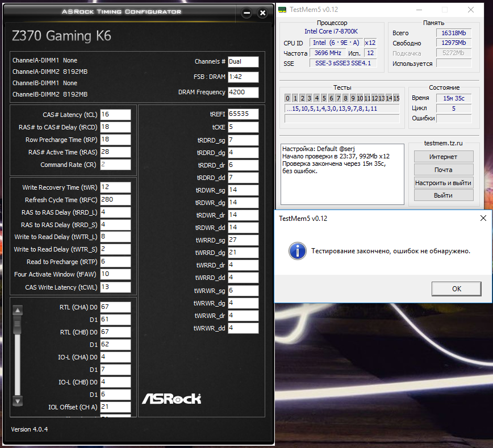This screenshot has height=448, width=493.
Task: Click the Channels # field showing Dual
Action: pos(243,62)
